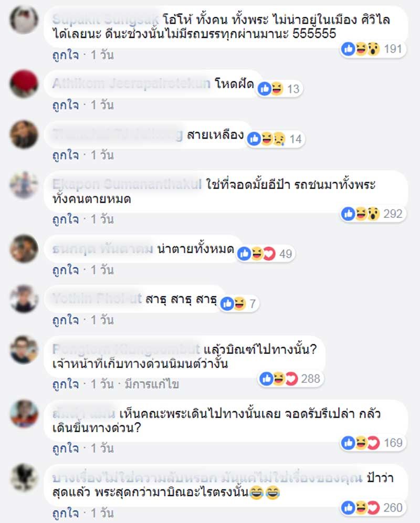Click the reaction icons showing 169
This screenshot has height=523, width=420.
tap(373, 443)
